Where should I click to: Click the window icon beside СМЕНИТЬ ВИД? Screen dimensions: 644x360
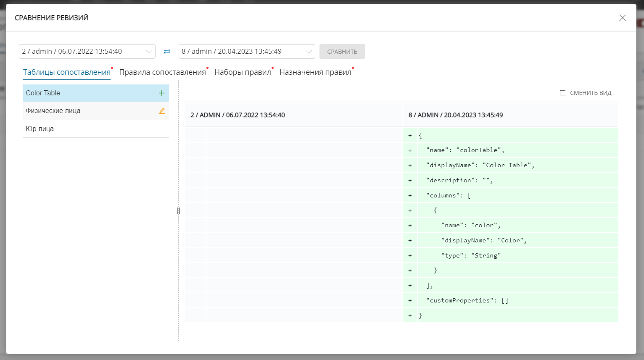coord(563,93)
